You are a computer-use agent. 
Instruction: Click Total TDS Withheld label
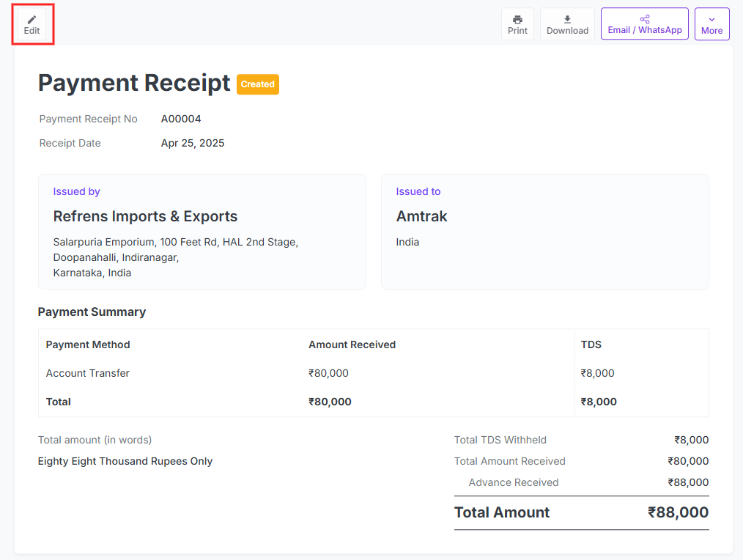(x=500, y=440)
